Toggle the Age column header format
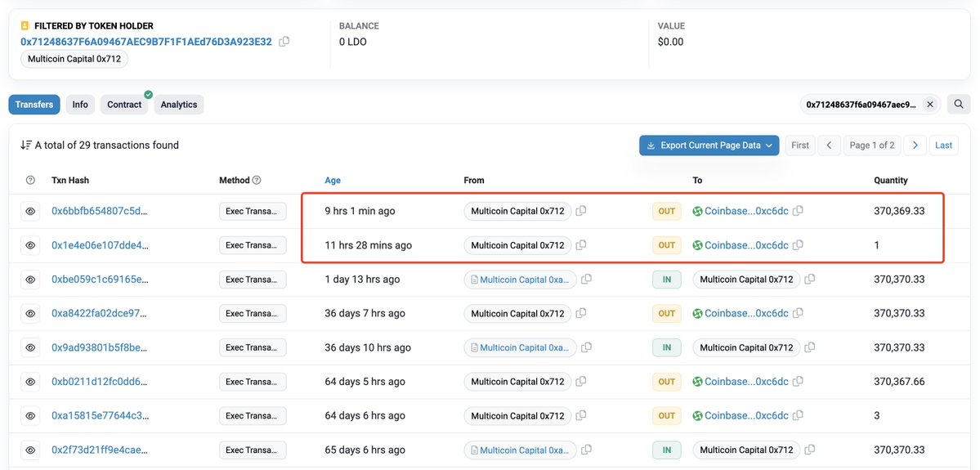This screenshot has height=470, width=980. [333, 180]
